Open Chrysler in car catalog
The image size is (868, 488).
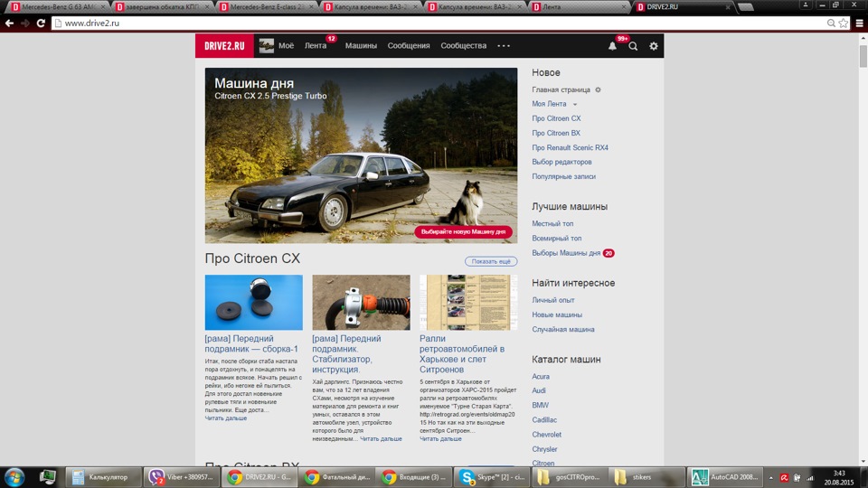point(544,449)
